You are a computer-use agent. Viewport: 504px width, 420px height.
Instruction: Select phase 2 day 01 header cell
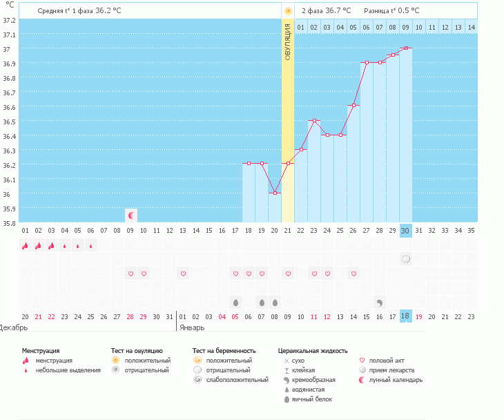[300, 28]
